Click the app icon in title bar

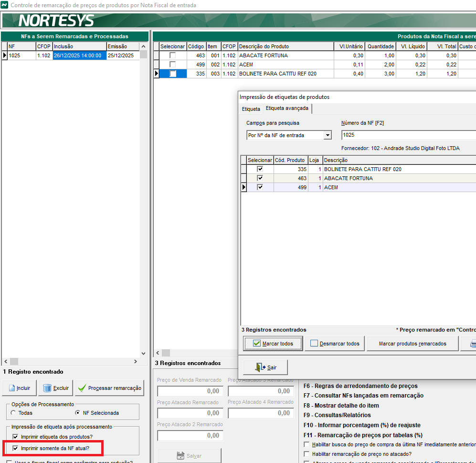click(5, 5)
